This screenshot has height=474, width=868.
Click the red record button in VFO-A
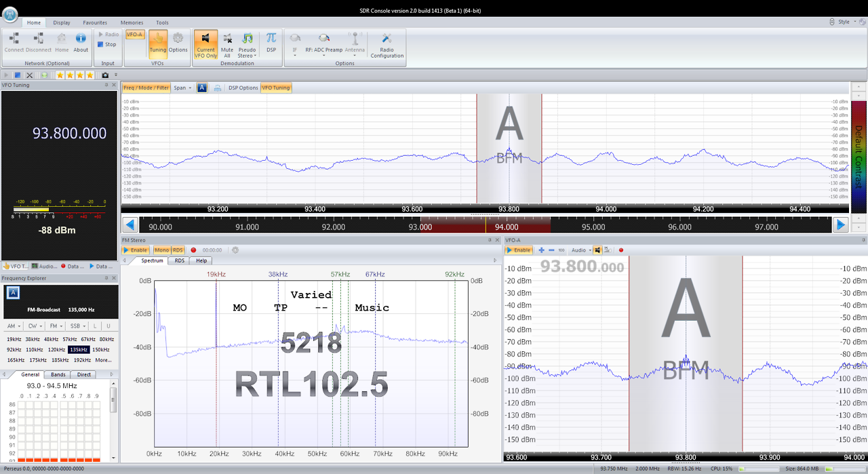tap(620, 250)
